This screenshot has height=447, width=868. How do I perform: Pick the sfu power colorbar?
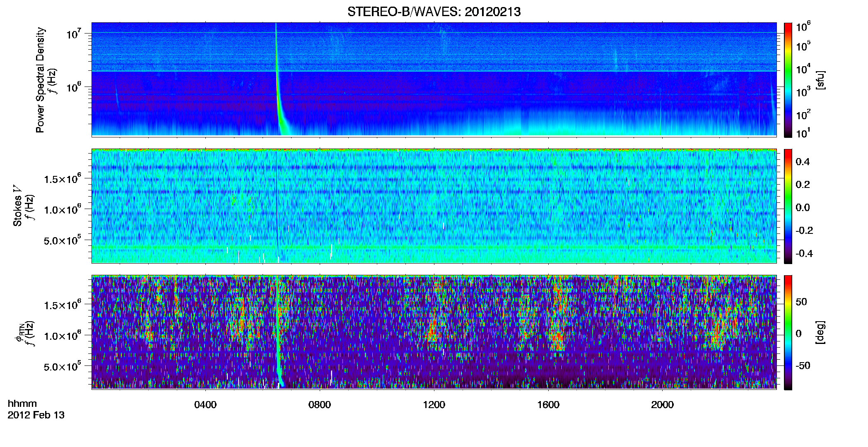coord(788,80)
